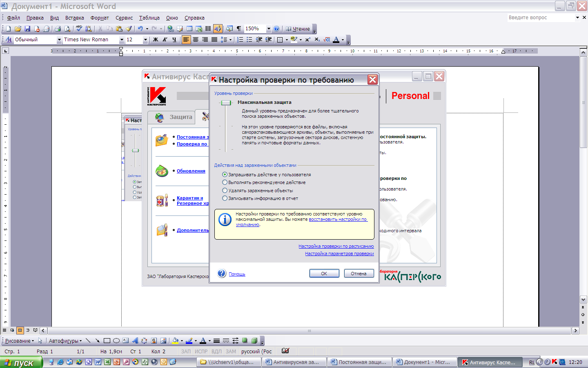
Task: Open 3-D style options in Drawing toolbar
Action: point(254,341)
